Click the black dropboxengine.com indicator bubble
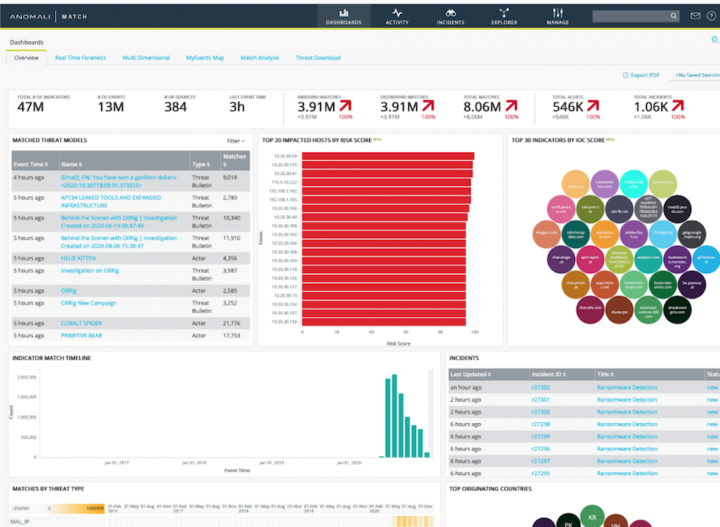Viewport: 720px width, 527px height. click(x=677, y=310)
